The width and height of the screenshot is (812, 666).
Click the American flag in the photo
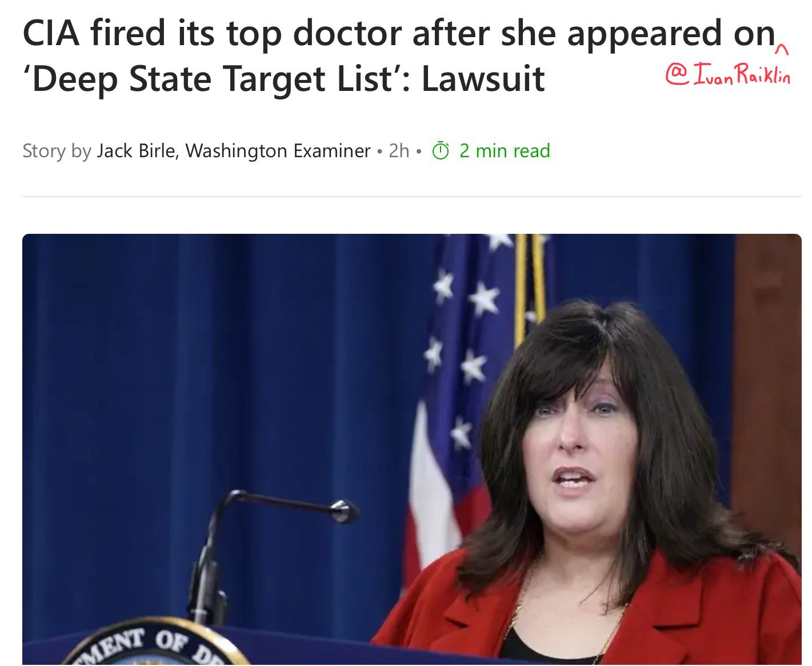pos(463,400)
